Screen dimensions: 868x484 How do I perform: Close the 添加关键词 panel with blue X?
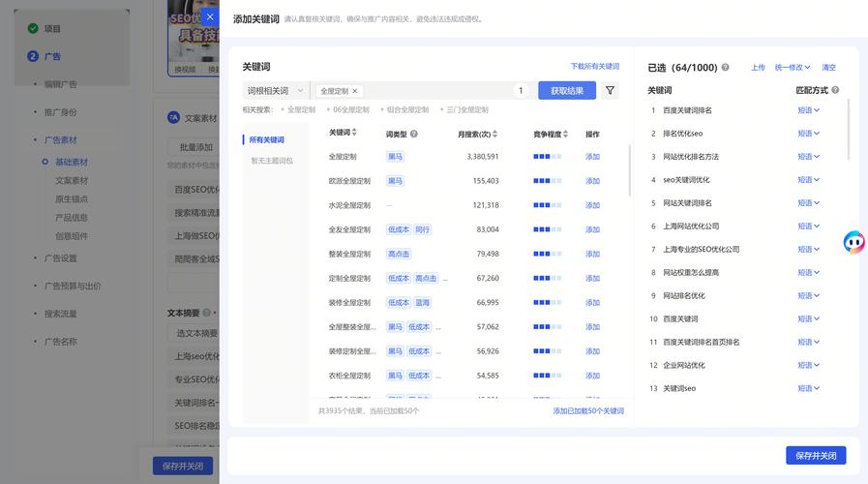click(x=210, y=16)
